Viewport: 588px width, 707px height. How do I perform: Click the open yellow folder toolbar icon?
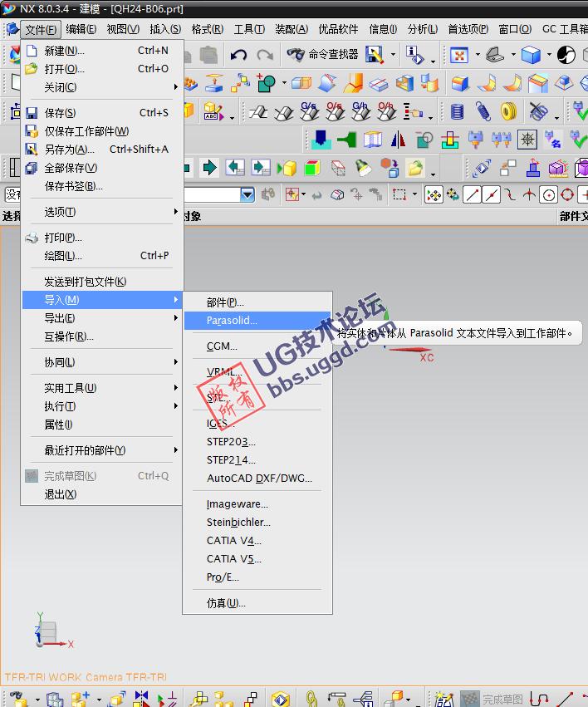(x=415, y=168)
